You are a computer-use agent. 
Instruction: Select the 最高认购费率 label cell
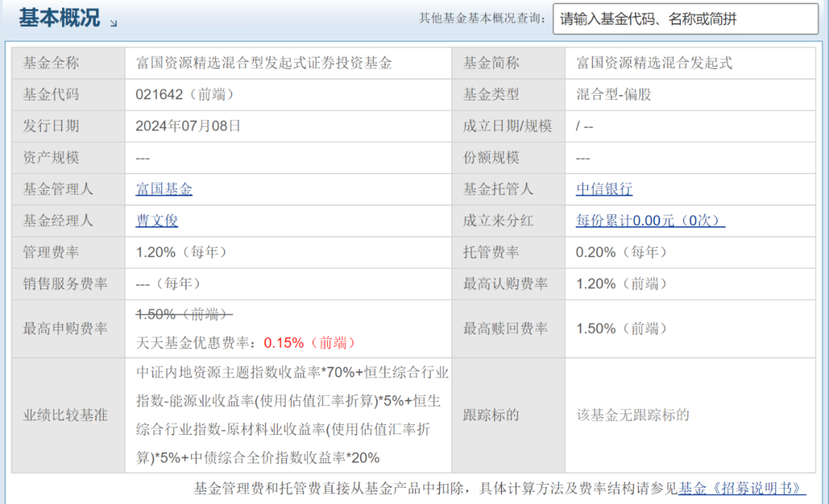[x=509, y=285]
